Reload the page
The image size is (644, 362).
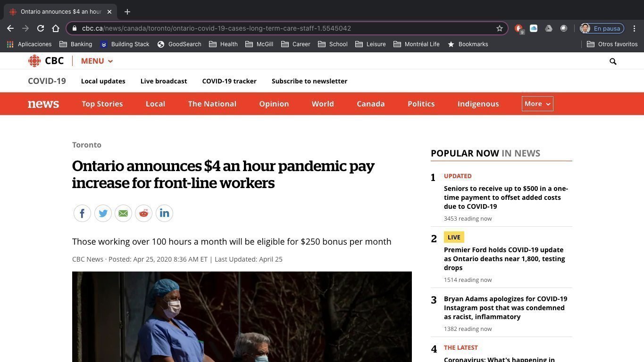coord(41,28)
